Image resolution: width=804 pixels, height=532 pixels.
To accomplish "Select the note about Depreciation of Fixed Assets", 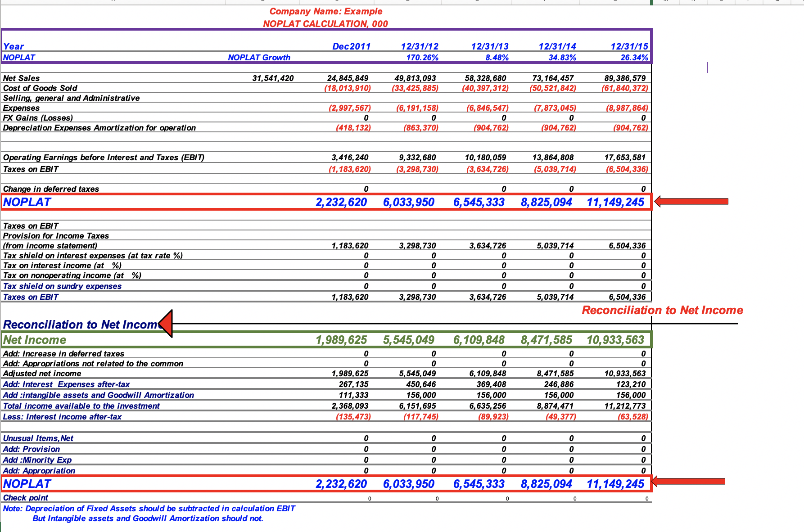I will tap(149, 509).
